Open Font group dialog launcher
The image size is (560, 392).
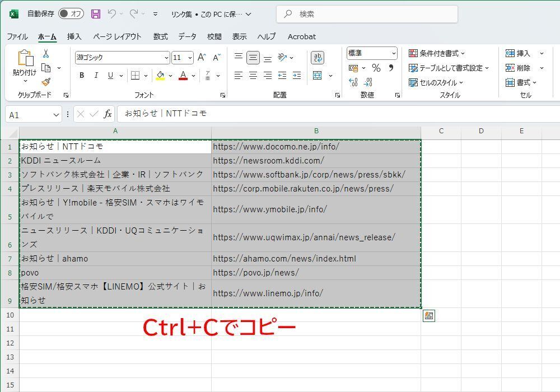(223, 95)
